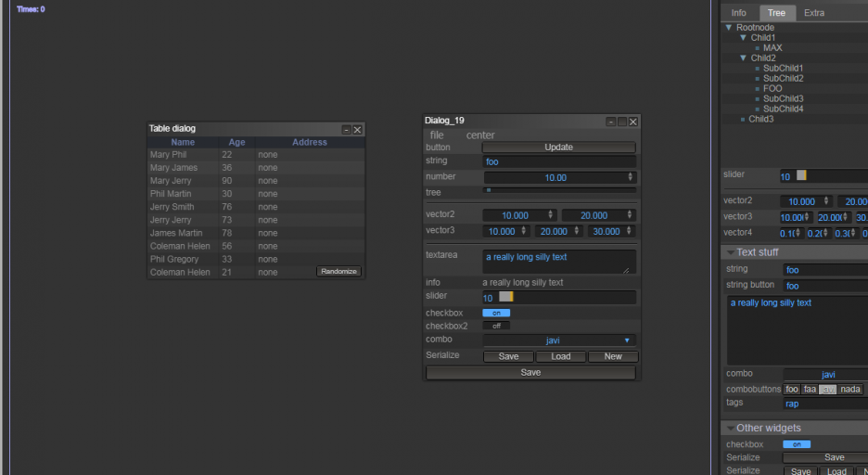Click the wide Serialize Save button in right panel
868x475 pixels.
[x=825, y=457]
